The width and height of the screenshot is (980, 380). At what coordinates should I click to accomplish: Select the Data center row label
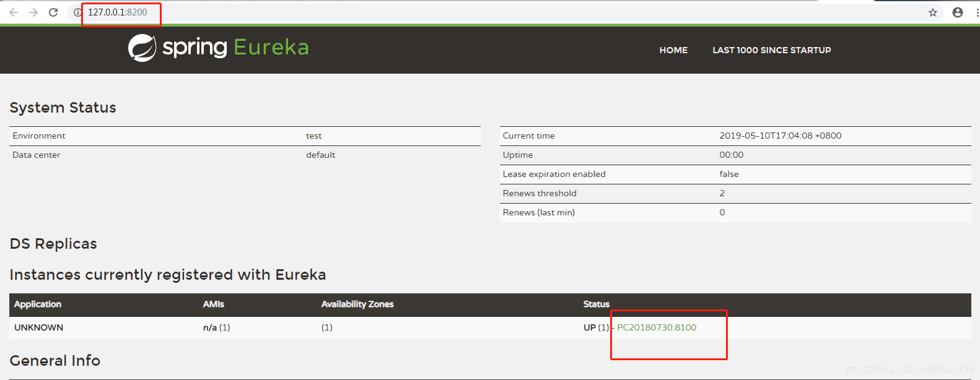pos(37,155)
